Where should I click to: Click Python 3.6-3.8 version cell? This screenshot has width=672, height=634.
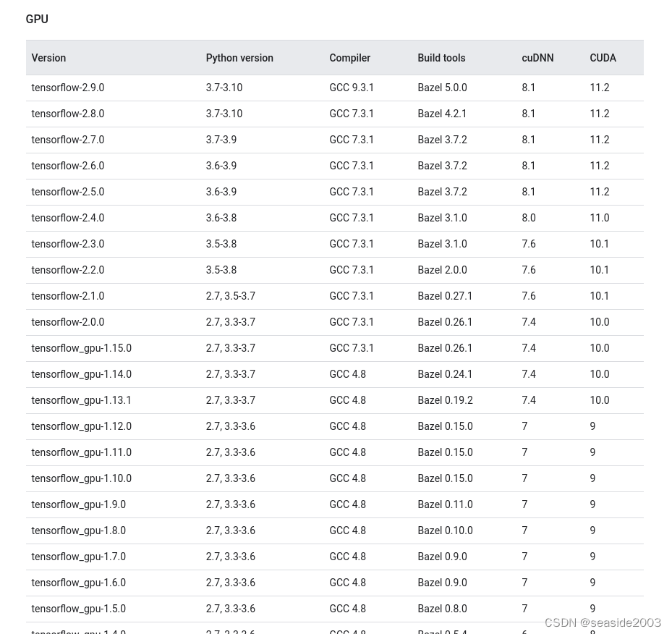(x=221, y=218)
